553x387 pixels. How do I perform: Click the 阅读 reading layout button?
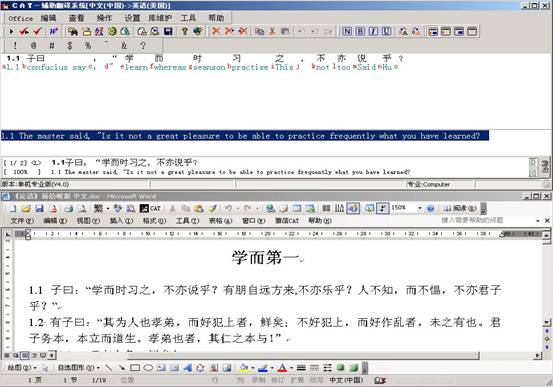[x=460, y=208]
